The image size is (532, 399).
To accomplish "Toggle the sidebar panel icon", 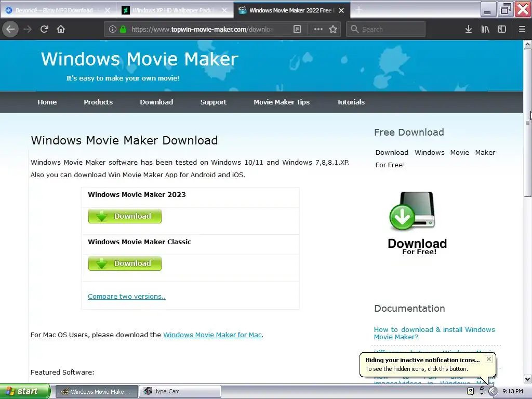I will [502, 29].
